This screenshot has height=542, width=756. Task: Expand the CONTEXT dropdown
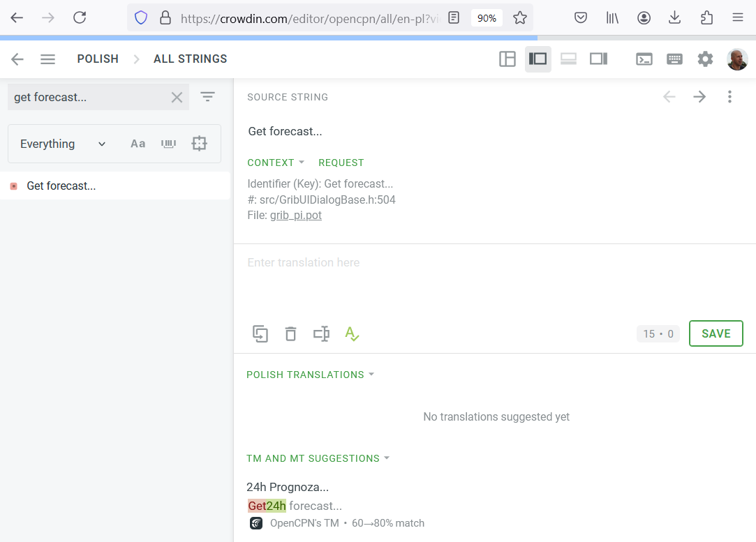click(x=276, y=163)
